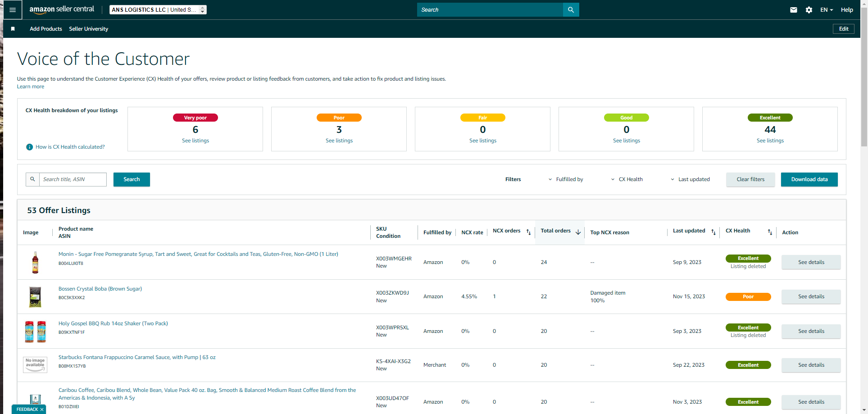See details for Monin Pomegranate Syrup
This screenshot has width=868, height=414.
(x=811, y=262)
